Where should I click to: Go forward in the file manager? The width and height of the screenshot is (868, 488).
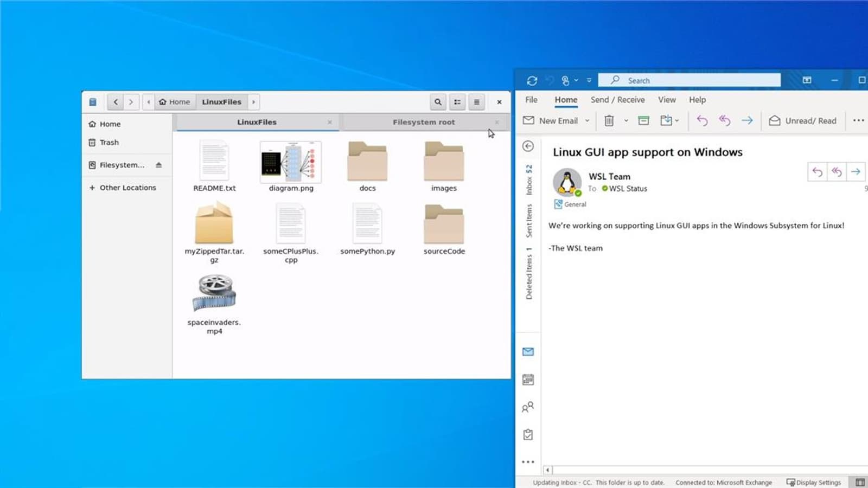coord(131,102)
